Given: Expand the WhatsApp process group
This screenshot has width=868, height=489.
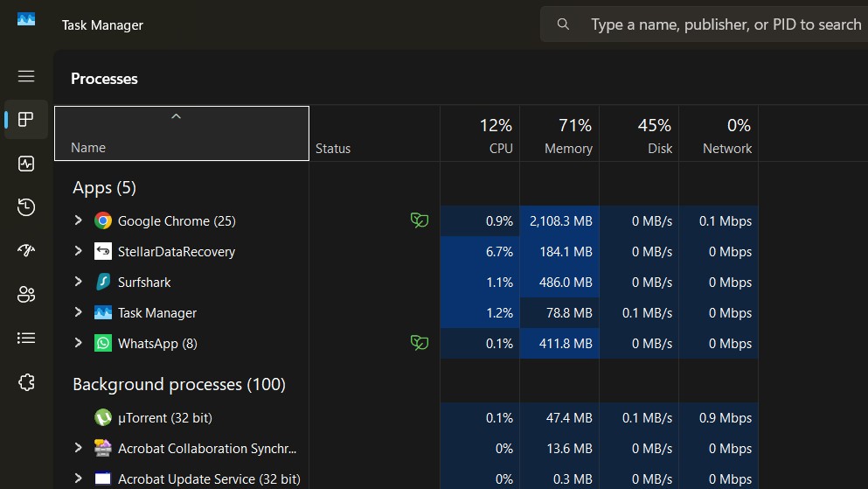Looking at the screenshot, I should click(78, 343).
